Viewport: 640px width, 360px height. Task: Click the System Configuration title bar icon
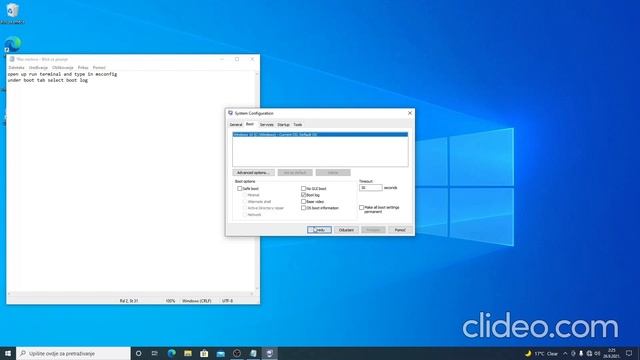click(x=230, y=113)
